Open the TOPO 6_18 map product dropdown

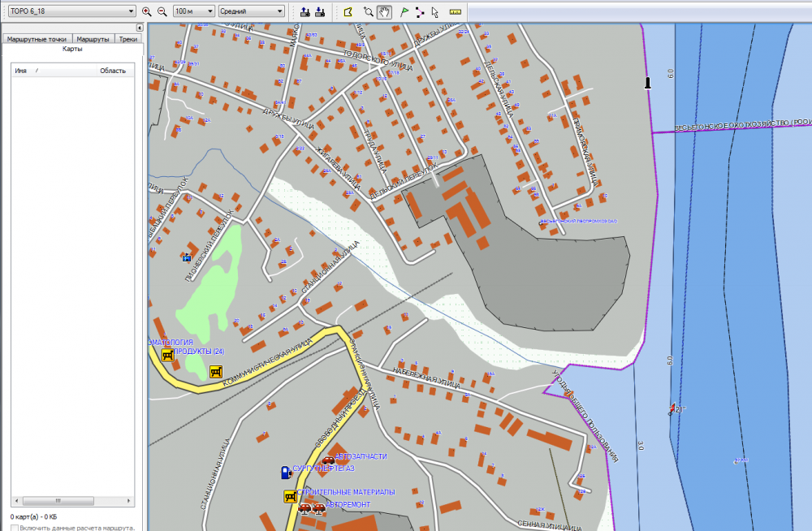click(x=70, y=12)
